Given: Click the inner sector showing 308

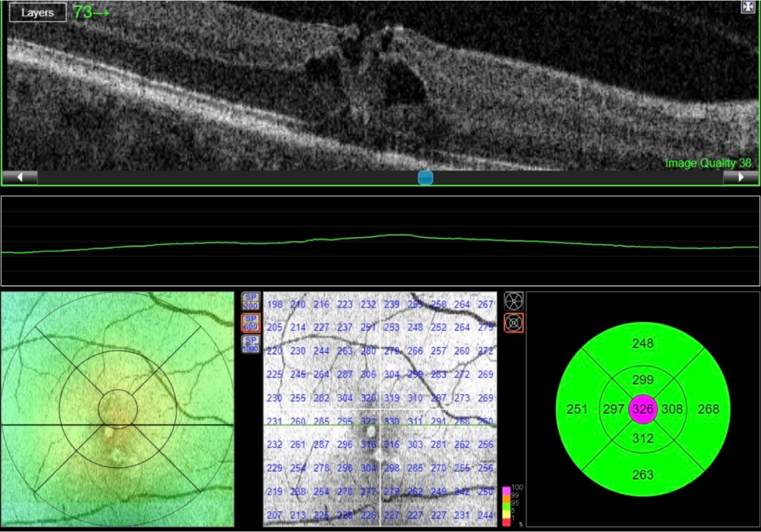Looking at the screenshot, I should coord(672,409).
